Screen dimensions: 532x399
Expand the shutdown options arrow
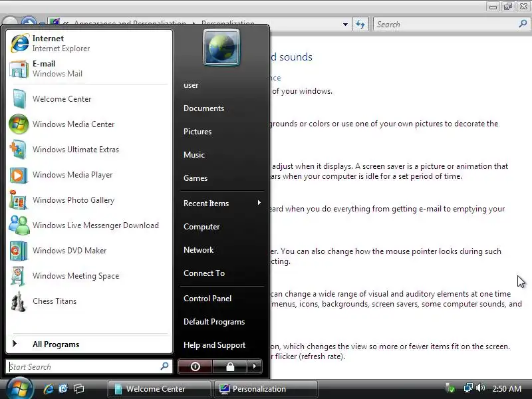pyautogui.click(x=255, y=366)
